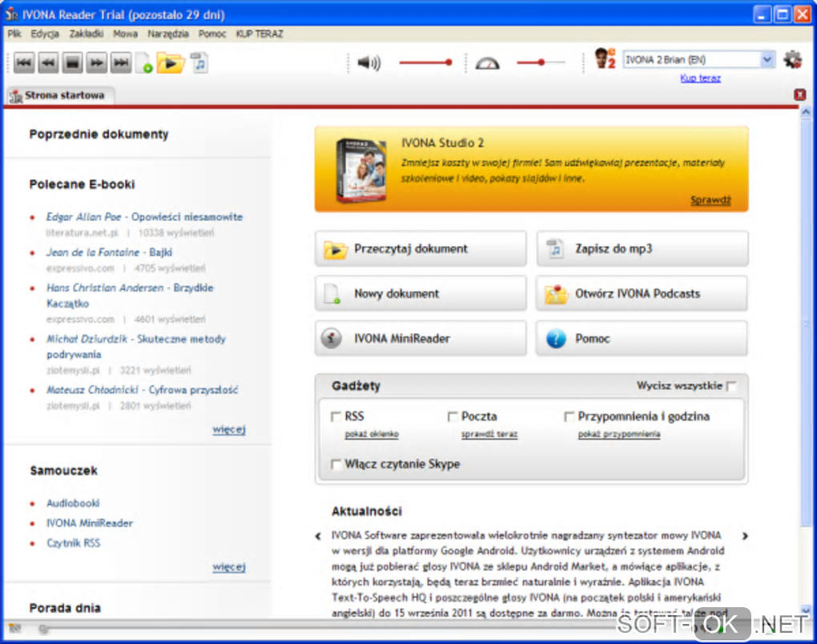Show previous news with left arrow
Image resolution: width=817 pixels, height=644 pixels.
pos(318,536)
